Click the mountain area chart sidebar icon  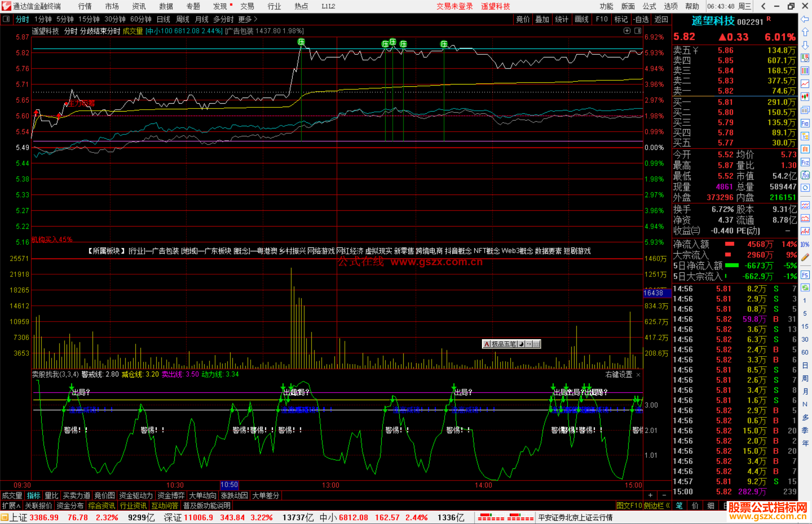(805, 218)
